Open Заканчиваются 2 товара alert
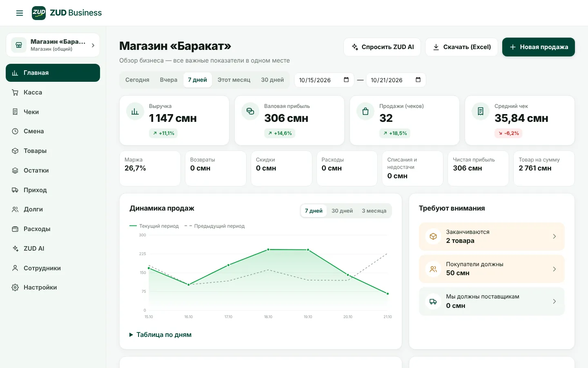 tap(492, 236)
